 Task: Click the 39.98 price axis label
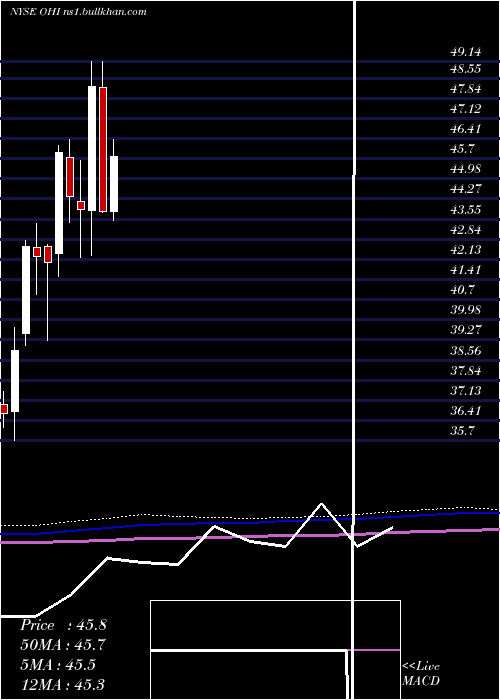click(466, 309)
